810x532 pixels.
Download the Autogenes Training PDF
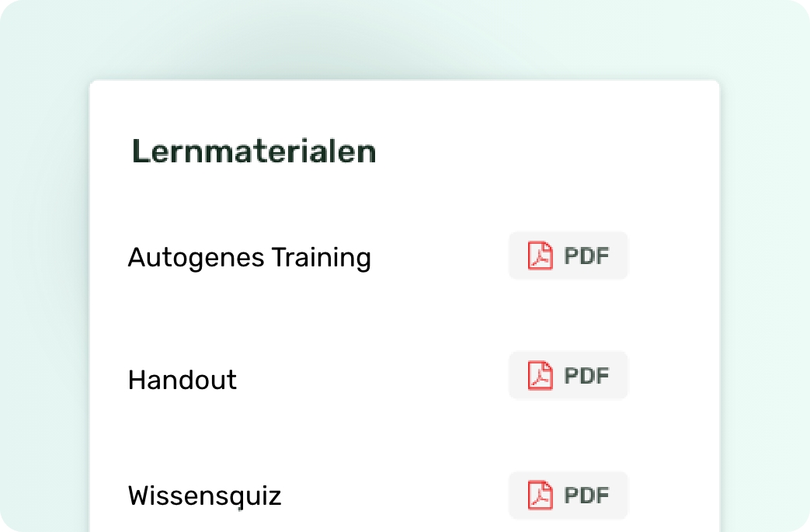pos(568,256)
